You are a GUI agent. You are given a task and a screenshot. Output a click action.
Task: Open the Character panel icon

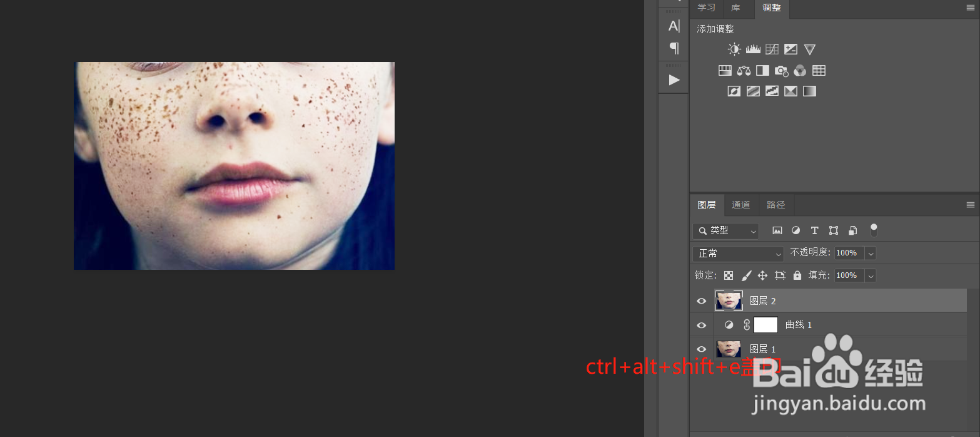coord(674,26)
